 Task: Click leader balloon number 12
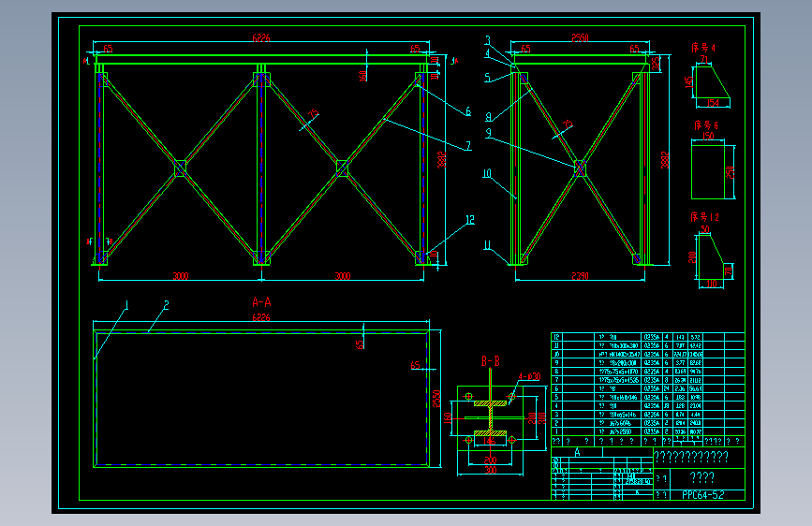(x=470, y=220)
